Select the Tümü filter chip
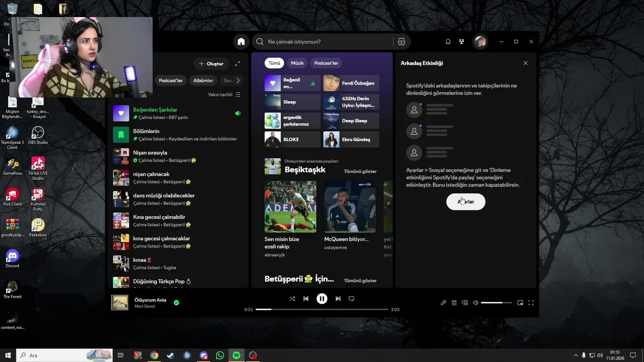644x362 pixels. 274,63
